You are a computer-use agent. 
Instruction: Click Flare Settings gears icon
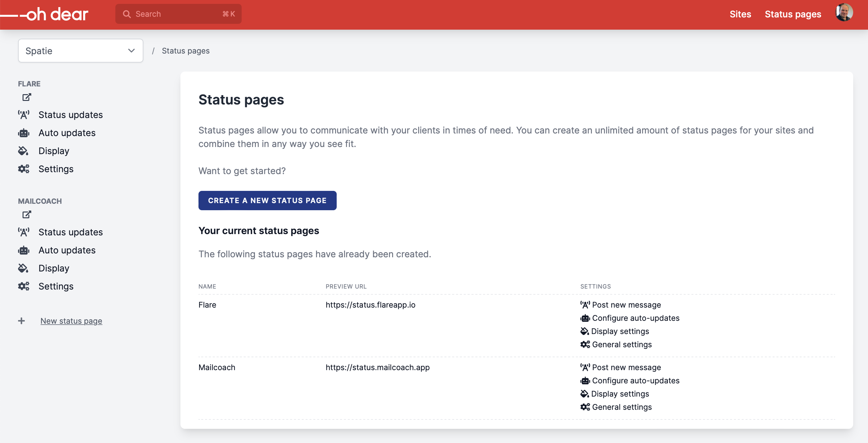click(24, 169)
